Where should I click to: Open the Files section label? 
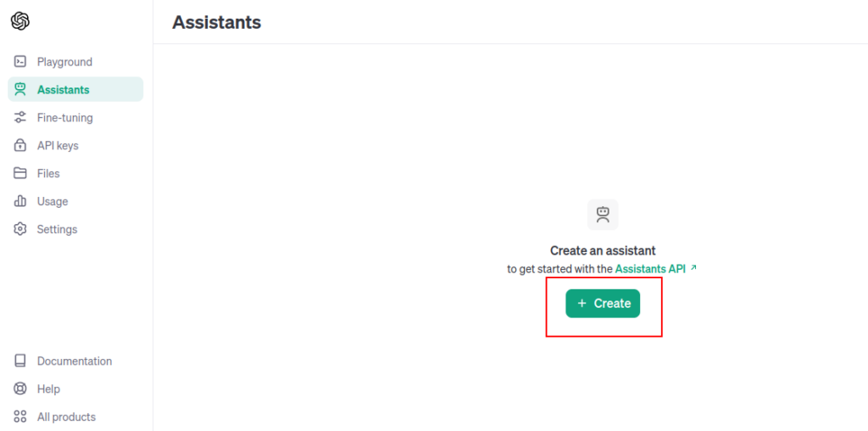(x=48, y=173)
